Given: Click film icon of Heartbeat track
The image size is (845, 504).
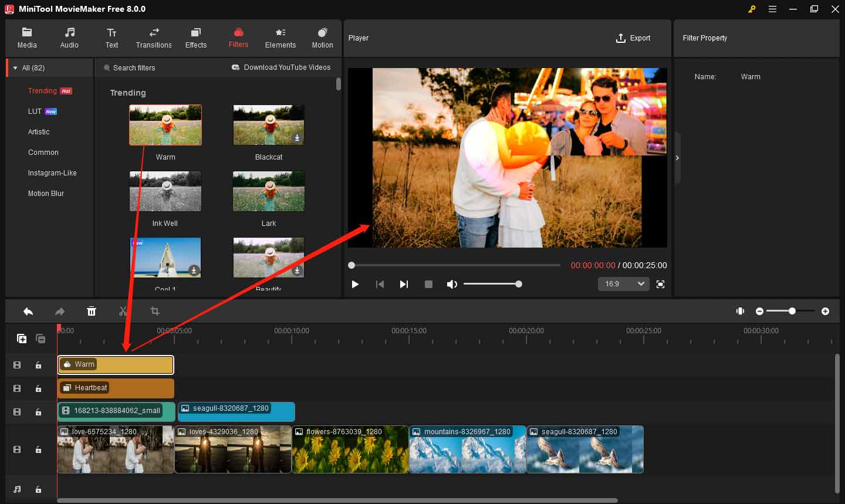Looking at the screenshot, I should tap(17, 388).
